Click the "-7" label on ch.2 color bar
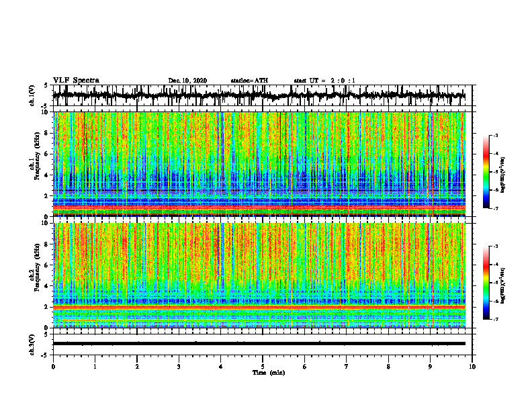The width and height of the screenshot is (532, 411). [496, 319]
